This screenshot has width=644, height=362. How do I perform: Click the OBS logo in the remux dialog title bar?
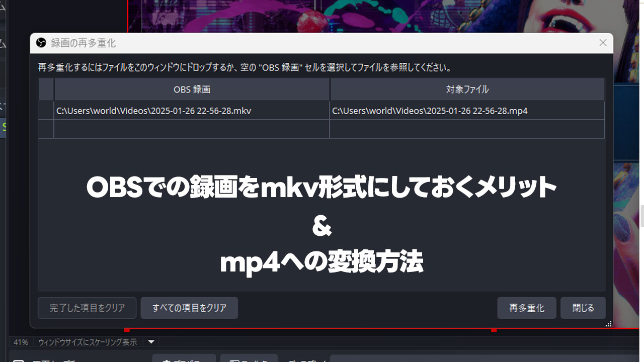tap(41, 43)
